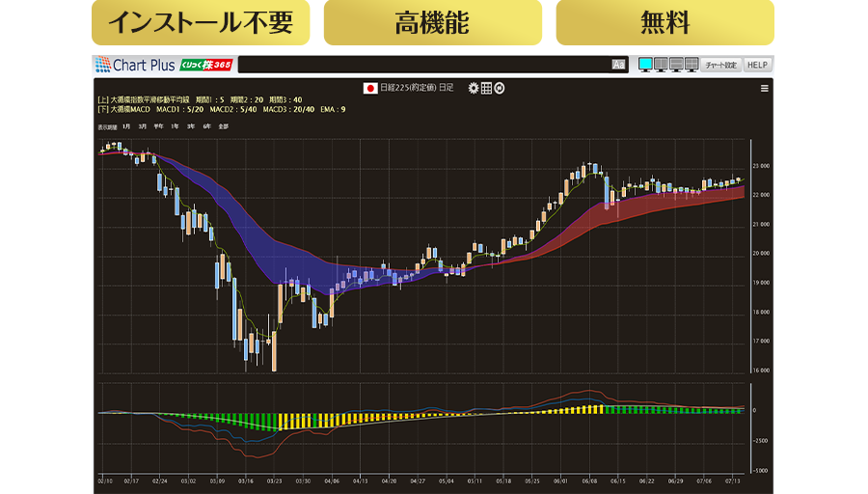Screen dimensions: 868x494
Task: Set display period to 全部
Action: pos(223,126)
